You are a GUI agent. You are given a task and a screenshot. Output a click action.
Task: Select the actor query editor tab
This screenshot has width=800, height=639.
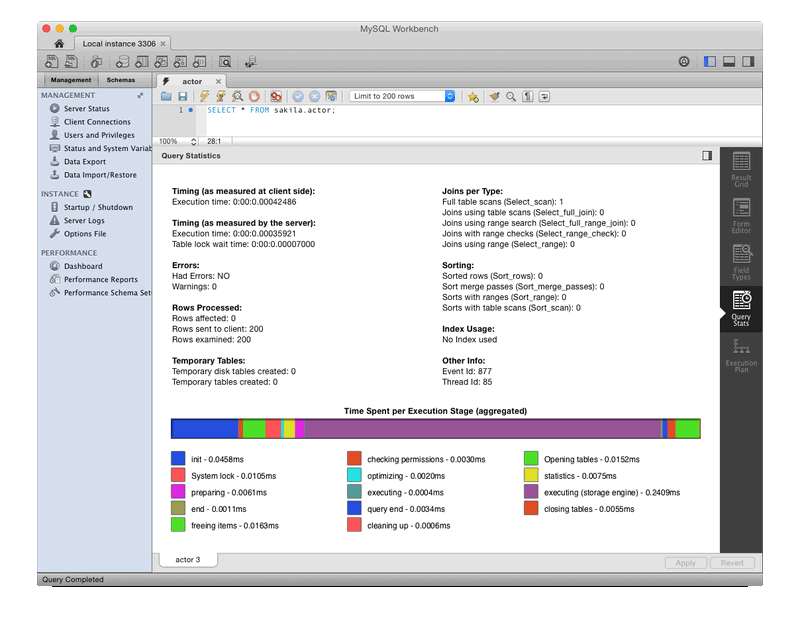[x=192, y=81]
